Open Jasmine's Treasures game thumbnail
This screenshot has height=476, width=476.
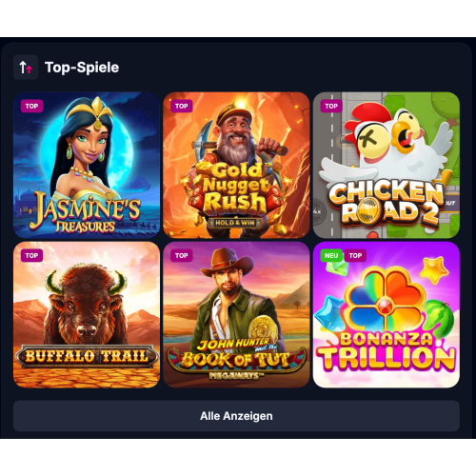(87, 165)
